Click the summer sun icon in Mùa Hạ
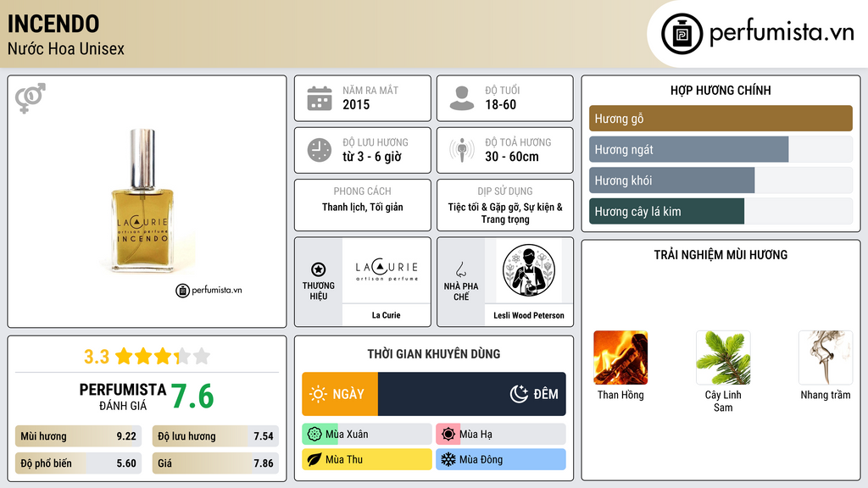The image size is (868, 488). (448, 435)
